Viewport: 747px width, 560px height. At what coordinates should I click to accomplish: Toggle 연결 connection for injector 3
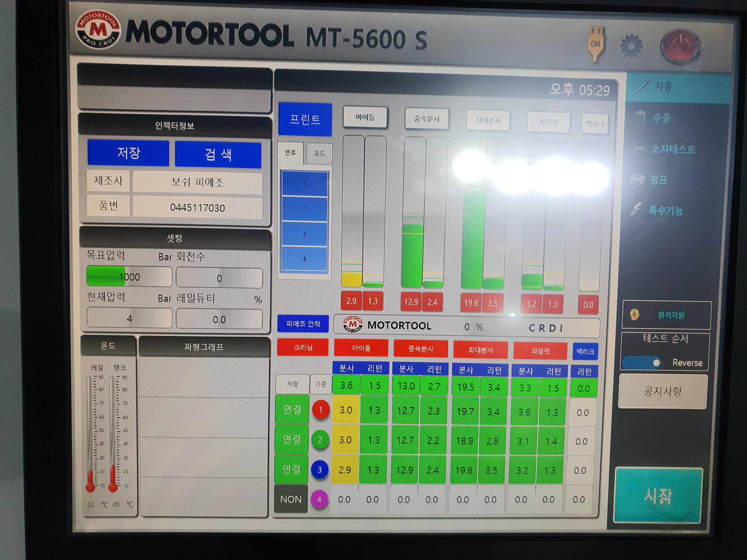(x=291, y=469)
